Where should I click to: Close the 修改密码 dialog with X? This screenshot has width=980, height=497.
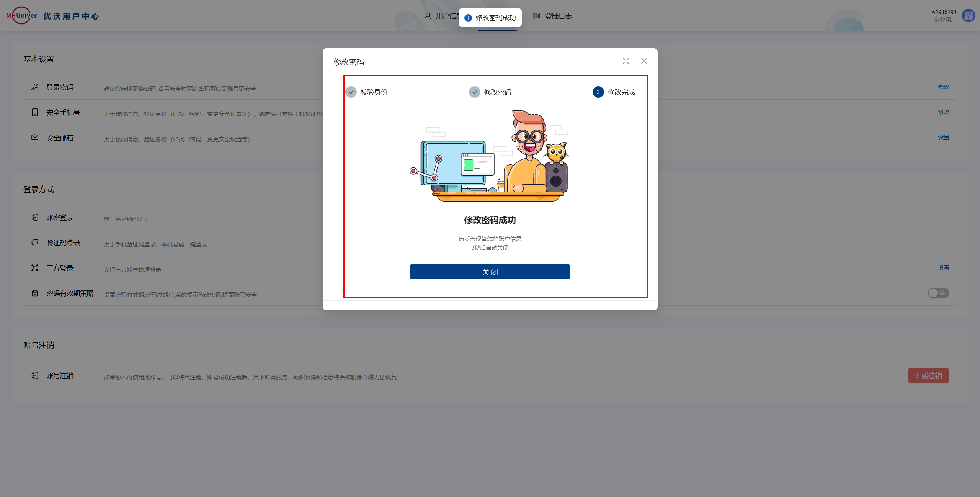point(644,61)
